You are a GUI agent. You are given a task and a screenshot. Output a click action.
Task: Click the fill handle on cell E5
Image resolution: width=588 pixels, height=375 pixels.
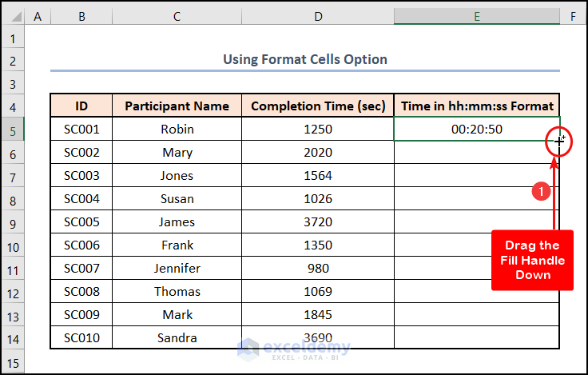click(559, 141)
